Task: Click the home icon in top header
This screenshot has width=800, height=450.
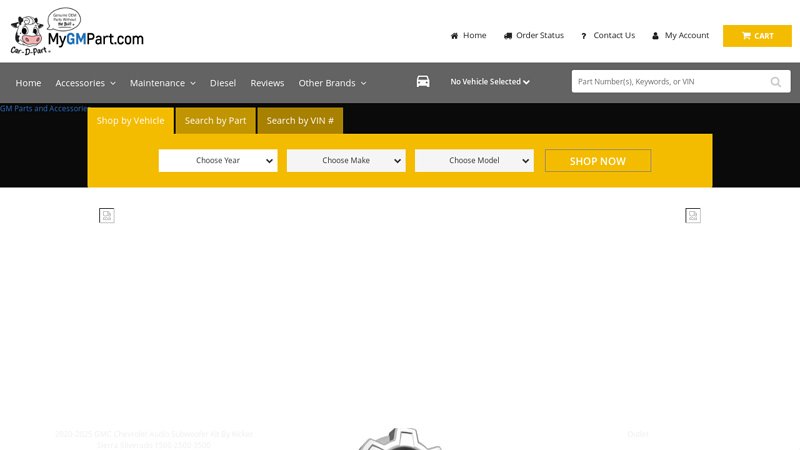Action: point(454,36)
